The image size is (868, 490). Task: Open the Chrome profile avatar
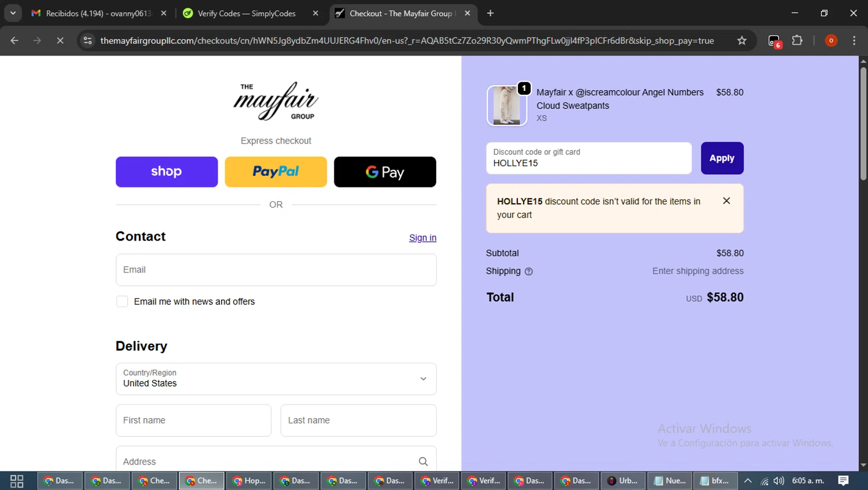(x=831, y=40)
